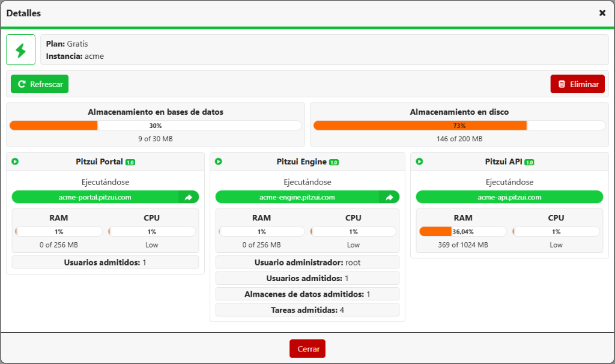Click the play status icon for Pitzui Engine

(x=219, y=162)
